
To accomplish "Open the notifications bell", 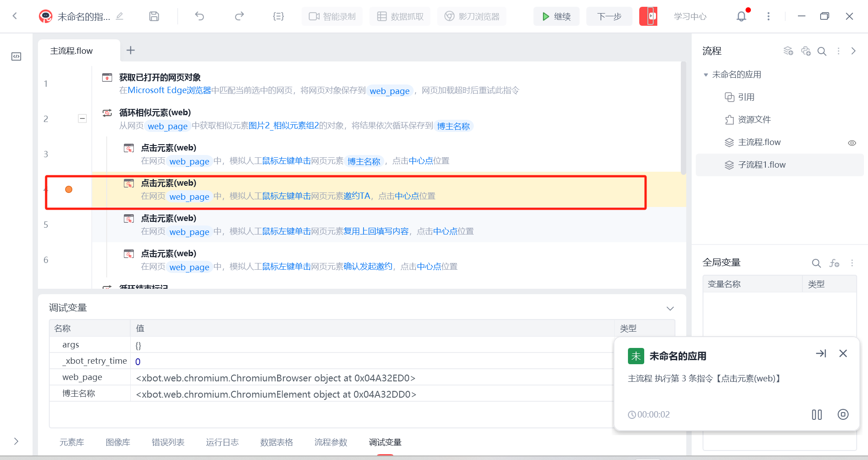I will click(x=741, y=16).
